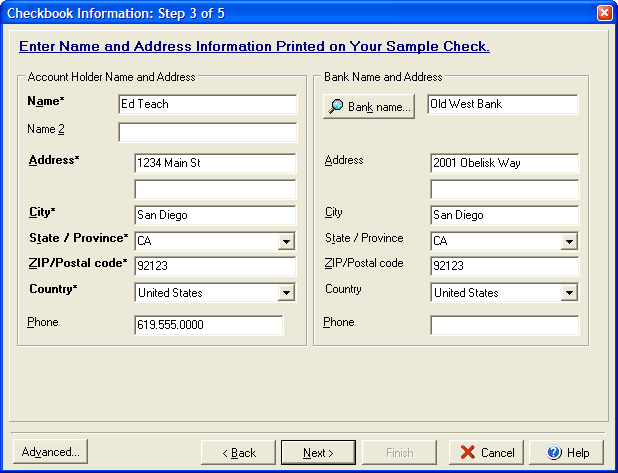Click Next to proceed to step 4
The width and height of the screenshot is (618, 473).
click(318, 452)
